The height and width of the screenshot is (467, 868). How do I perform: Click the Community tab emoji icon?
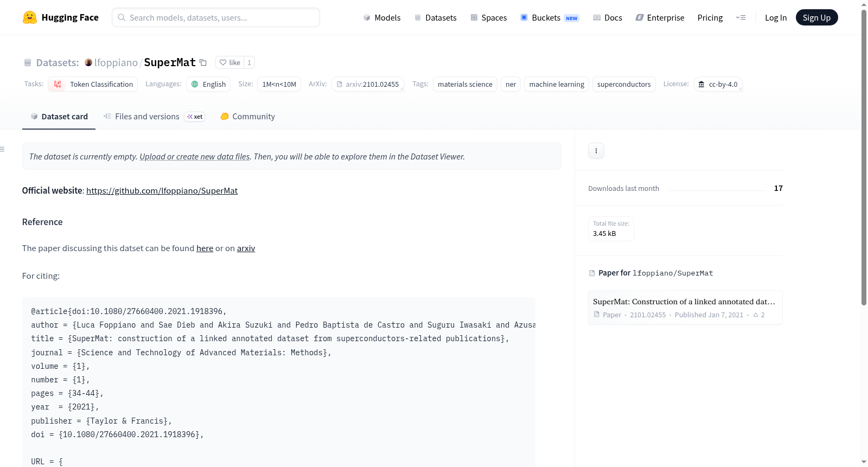point(225,116)
